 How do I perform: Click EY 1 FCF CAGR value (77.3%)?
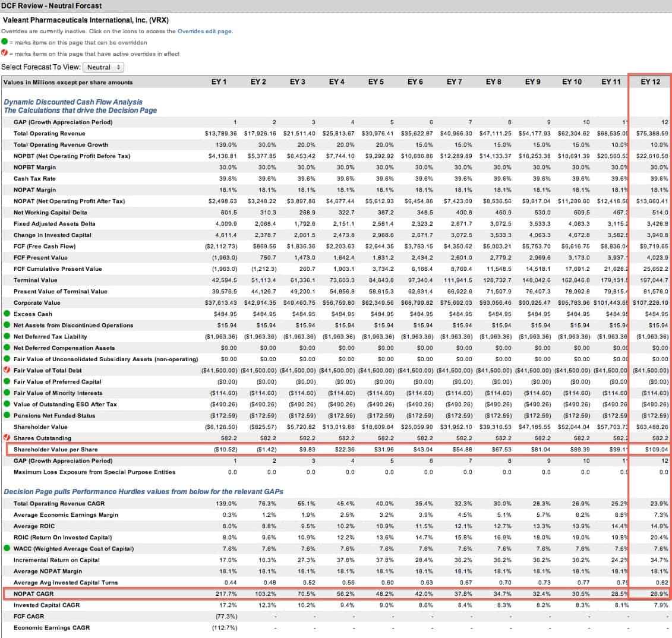coord(227,617)
